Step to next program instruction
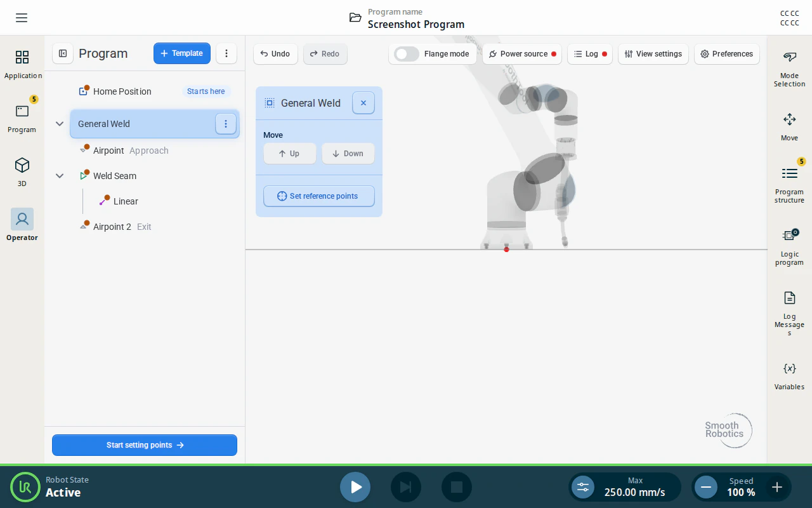 tap(406, 487)
